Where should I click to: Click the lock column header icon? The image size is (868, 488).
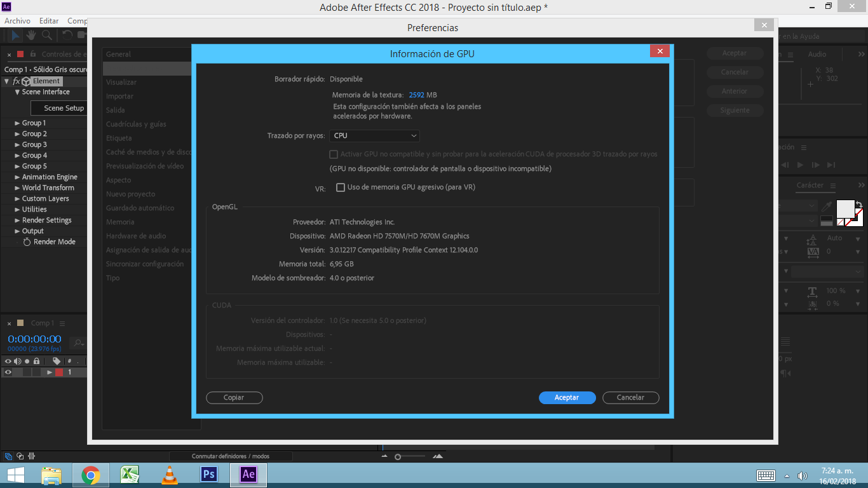37,362
